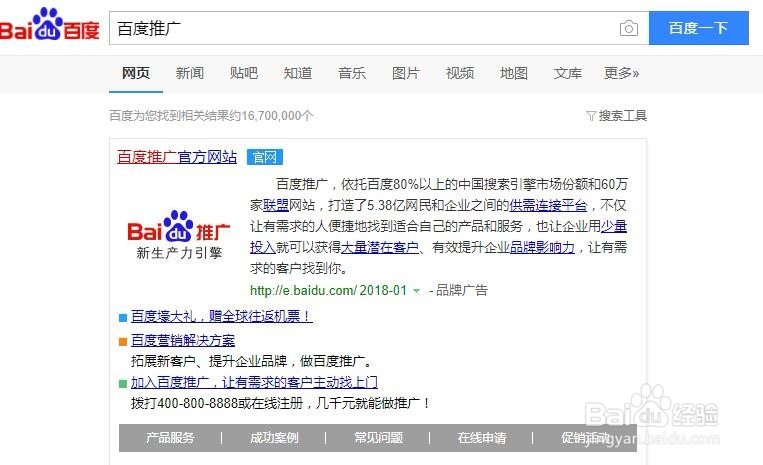
Task: Open the 图片 tab
Action: (406, 73)
